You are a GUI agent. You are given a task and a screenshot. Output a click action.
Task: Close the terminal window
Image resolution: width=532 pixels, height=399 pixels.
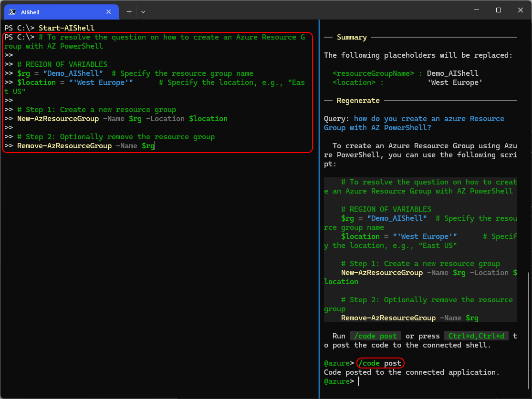pyautogui.click(x=521, y=10)
